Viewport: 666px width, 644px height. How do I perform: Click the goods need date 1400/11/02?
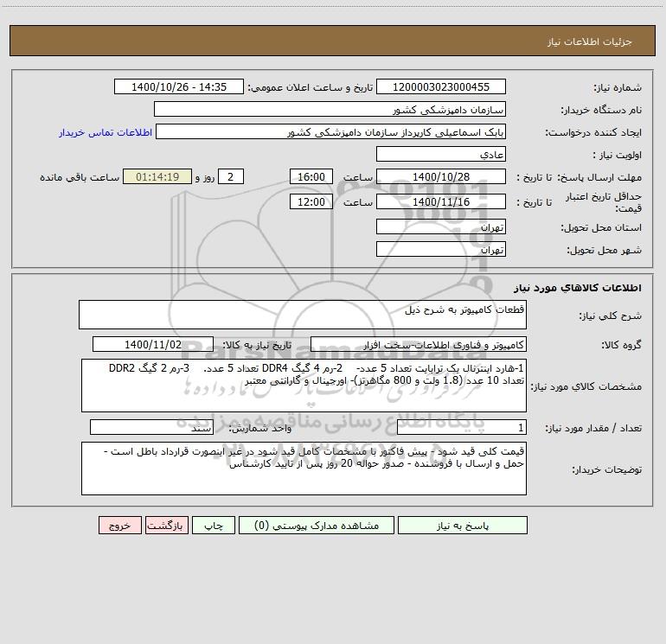coord(153,344)
